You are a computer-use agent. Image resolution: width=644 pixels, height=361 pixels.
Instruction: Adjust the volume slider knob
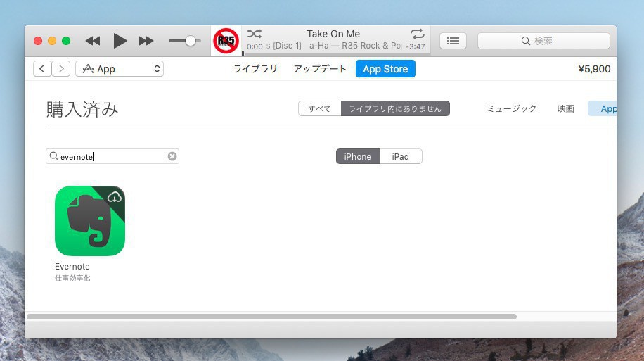(x=191, y=41)
